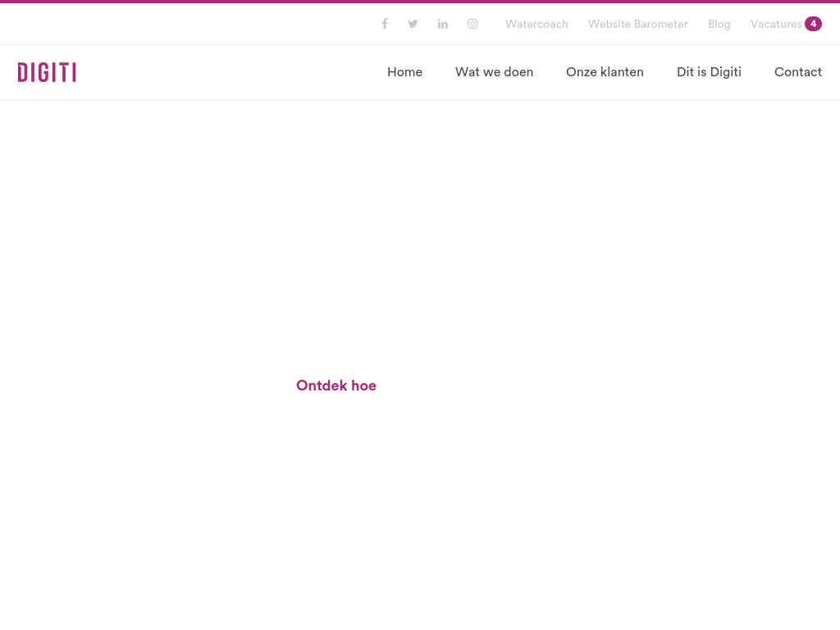View the Vacatures link
Viewport: 840px width, 630px height.
point(775,24)
